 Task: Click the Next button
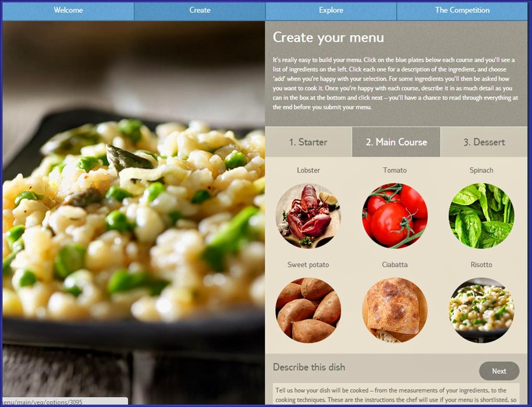point(499,371)
